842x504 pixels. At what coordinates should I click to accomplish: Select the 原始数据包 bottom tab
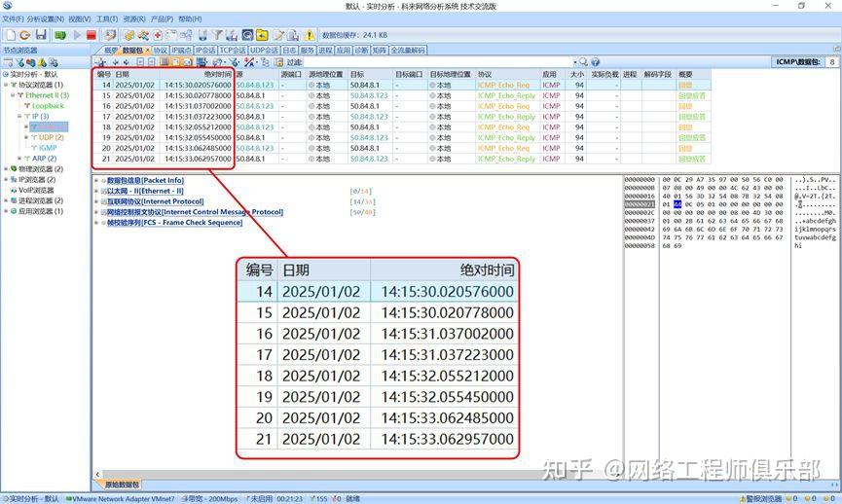[122, 484]
